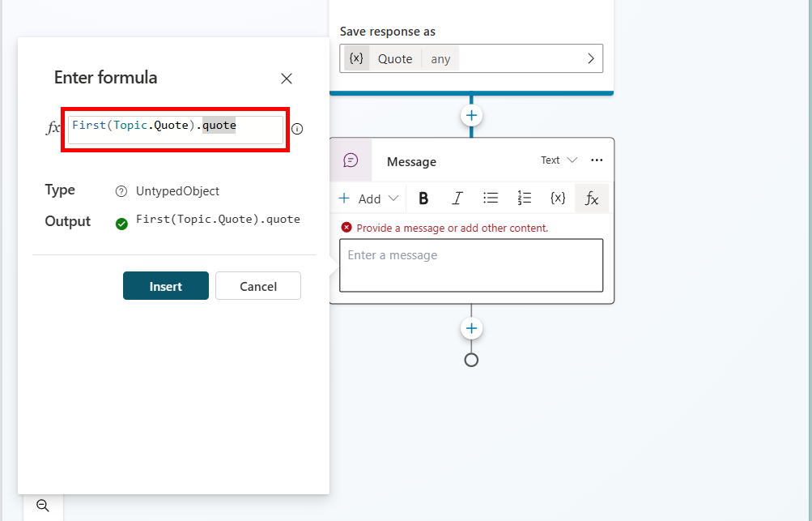This screenshot has height=521, width=812.
Task: Insert variable in message
Action: (x=558, y=198)
